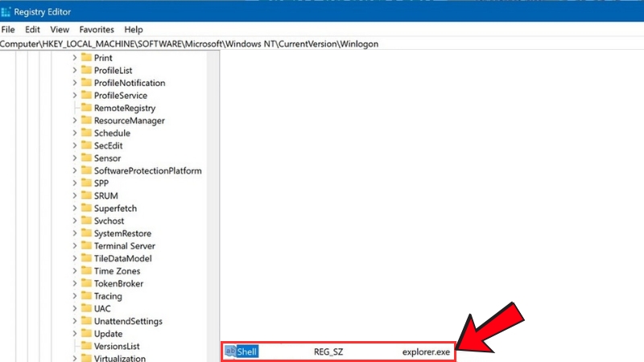Click the Svchost folder icon
644x362 pixels.
(x=86, y=220)
